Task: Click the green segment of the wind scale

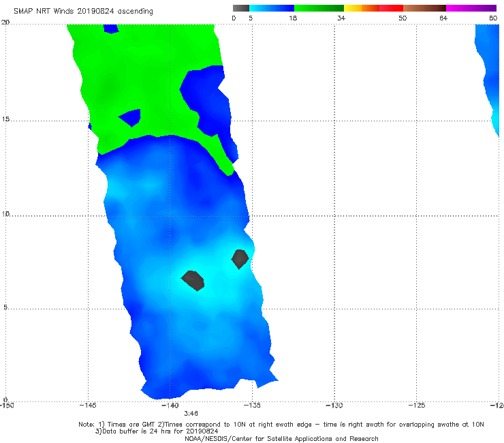Action: 319,8
